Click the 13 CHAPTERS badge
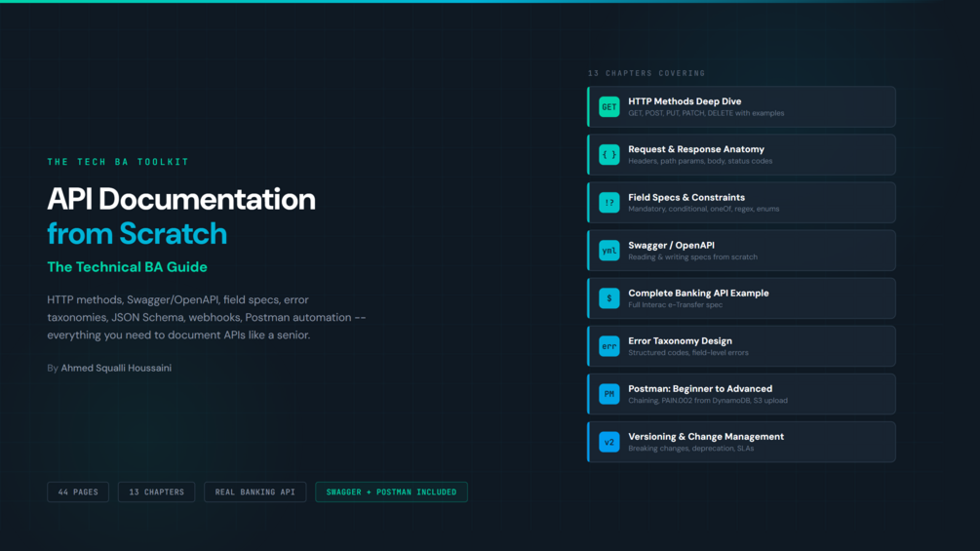The width and height of the screenshot is (980, 551). [x=156, y=492]
